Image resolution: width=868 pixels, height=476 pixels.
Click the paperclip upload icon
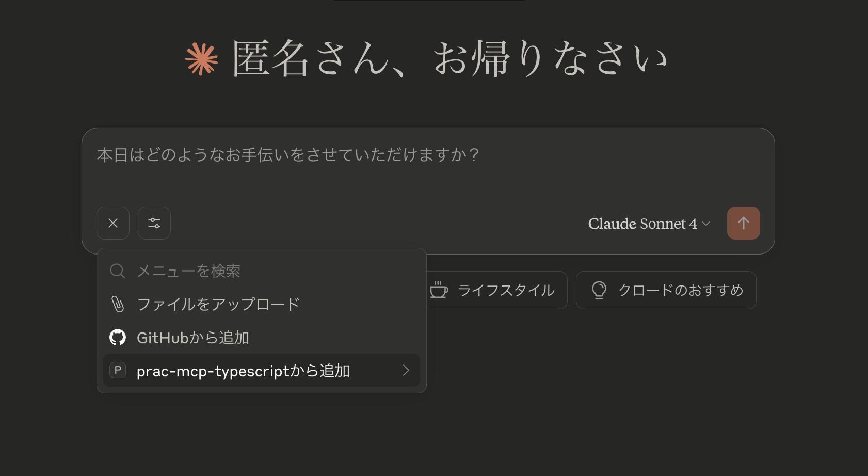pos(118,304)
